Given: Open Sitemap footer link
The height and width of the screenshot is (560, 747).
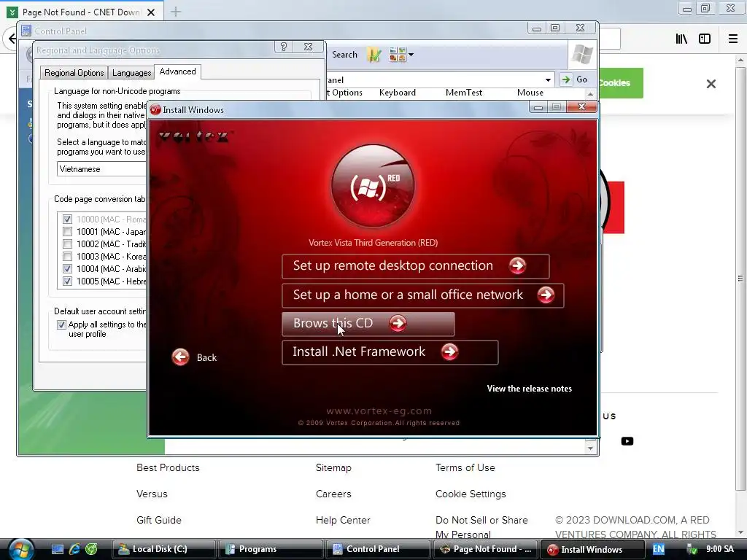Looking at the screenshot, I should (333, 467).
